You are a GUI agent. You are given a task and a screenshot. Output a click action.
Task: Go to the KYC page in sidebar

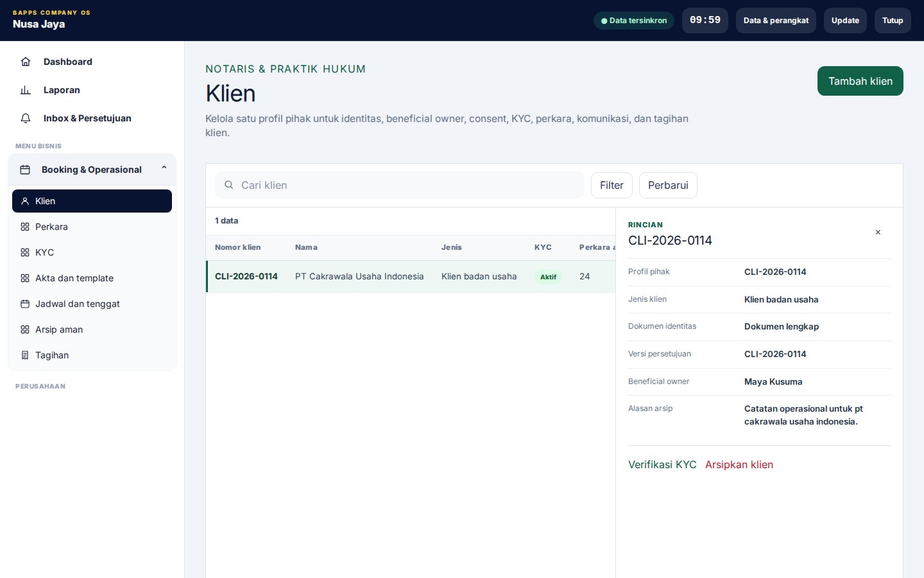point(92,252)
